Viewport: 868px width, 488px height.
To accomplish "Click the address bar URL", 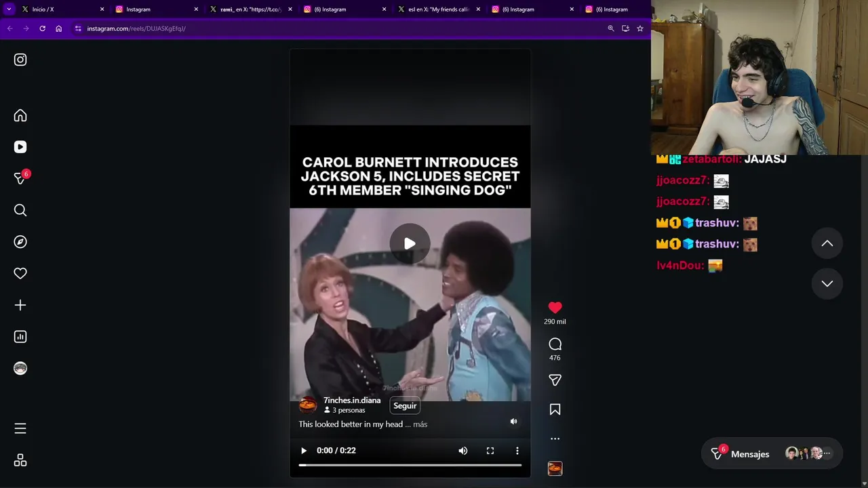I will 136,28.
